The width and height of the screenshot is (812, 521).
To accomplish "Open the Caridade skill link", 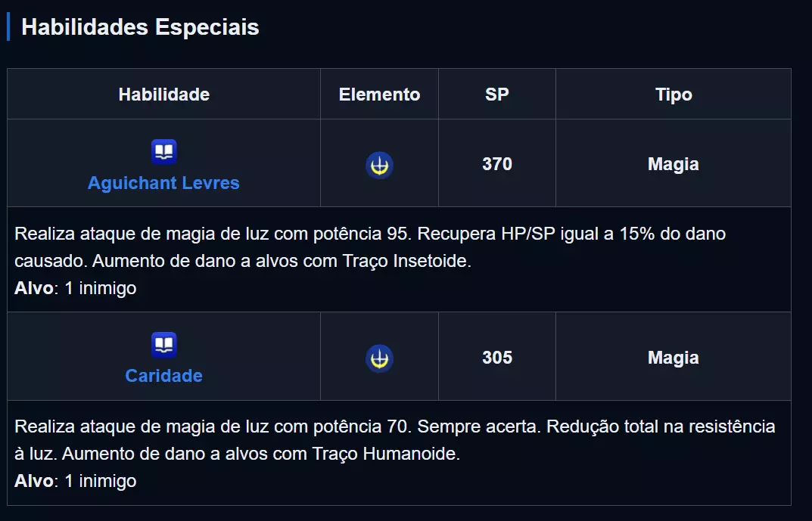I will [x=163, y=376].
